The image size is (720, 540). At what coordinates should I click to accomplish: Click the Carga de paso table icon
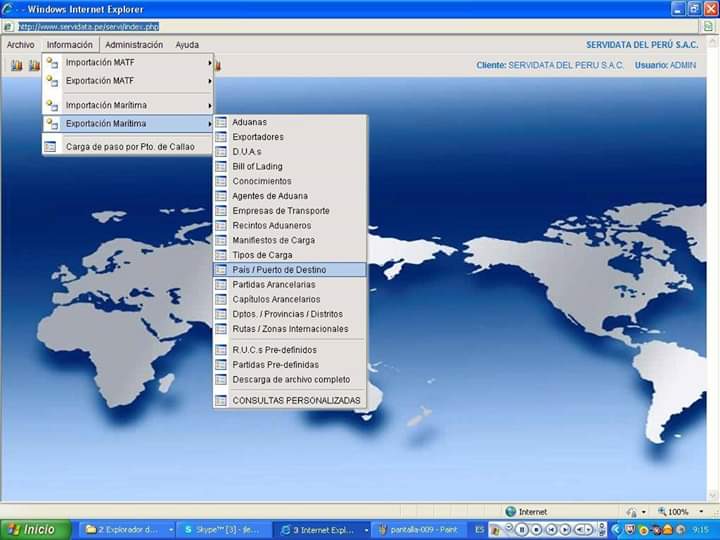click(51, 146)
